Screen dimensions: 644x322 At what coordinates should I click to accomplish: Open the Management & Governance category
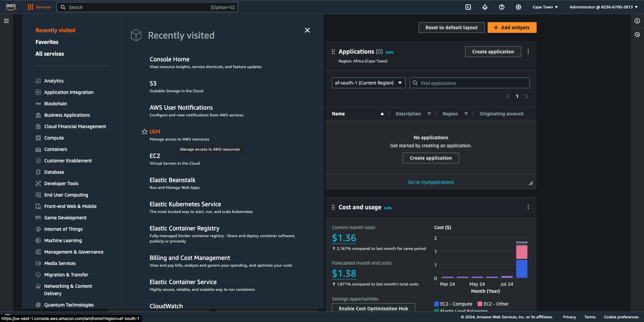pos(74,252)
